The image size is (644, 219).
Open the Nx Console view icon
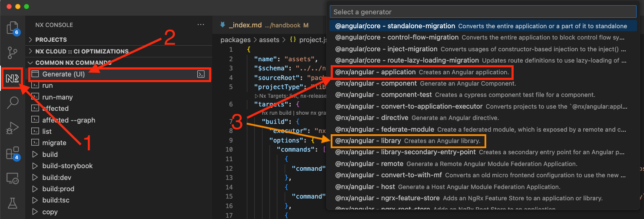[13, 78]
